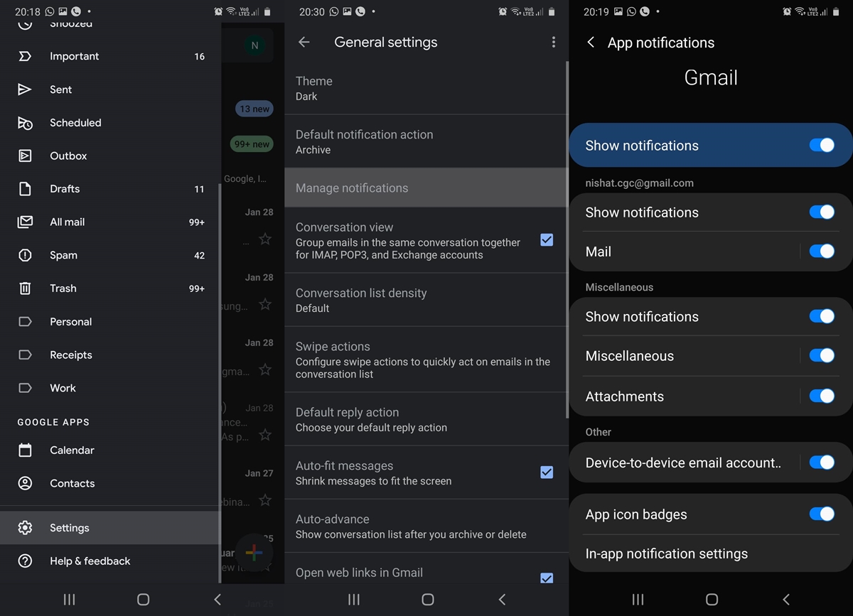
Task: Click the Settings gear icon in drawer
Action: 25,528
